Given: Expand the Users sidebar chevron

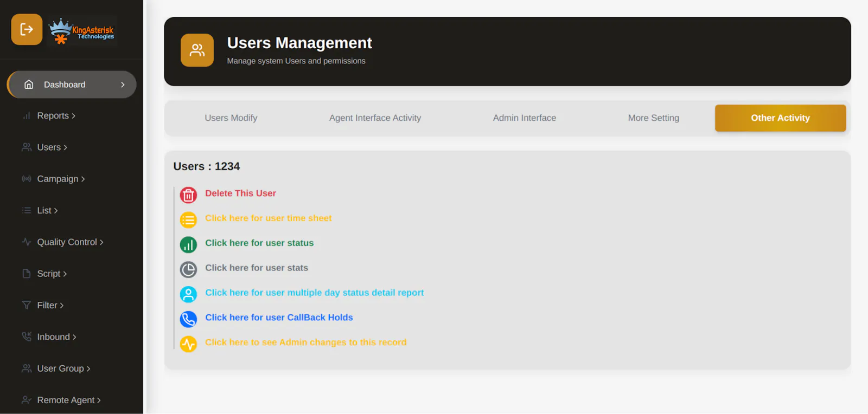Looking at the screenshot, I should pos(65,147).
